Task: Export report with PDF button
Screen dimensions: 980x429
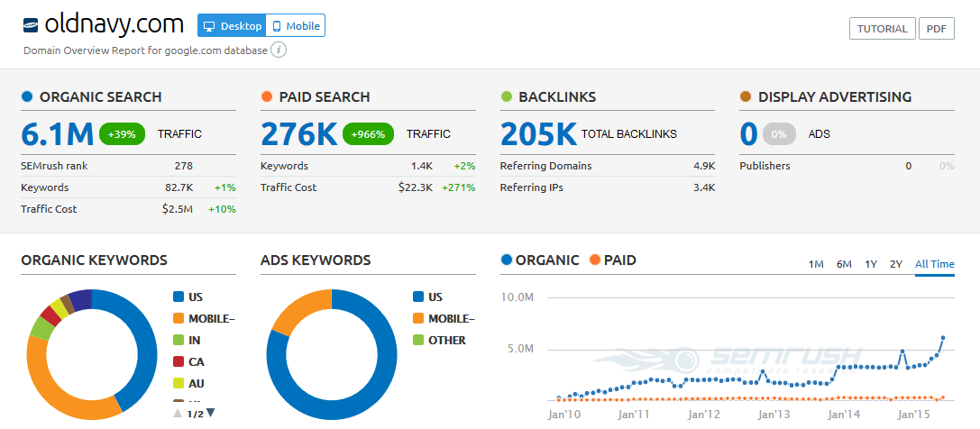Action: tap(936, 29)
